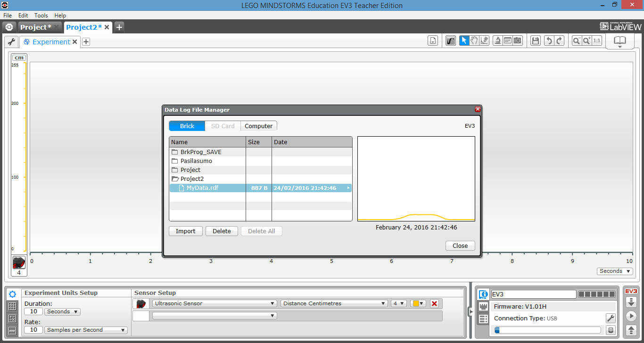The width and height of the screenshot is (644, 343).
Task: Collapse the hardware panel side arrow
Action: [470, 311]
